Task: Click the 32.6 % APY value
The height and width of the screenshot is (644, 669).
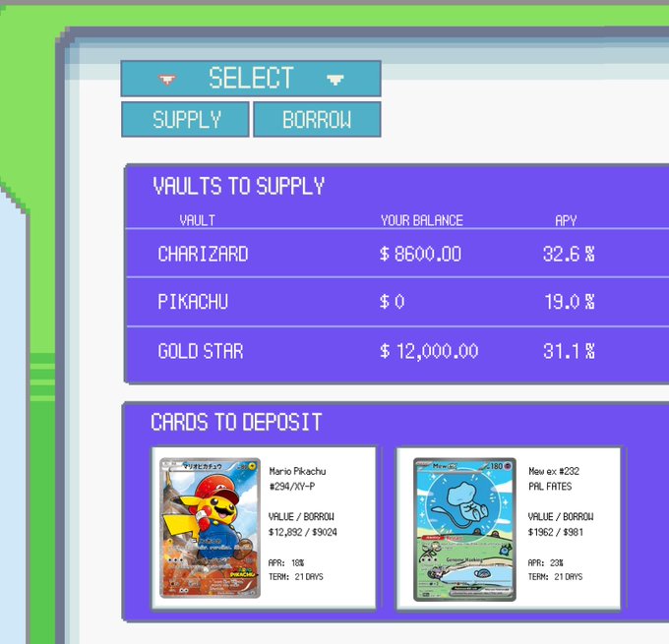Action: tap(569, 254)
